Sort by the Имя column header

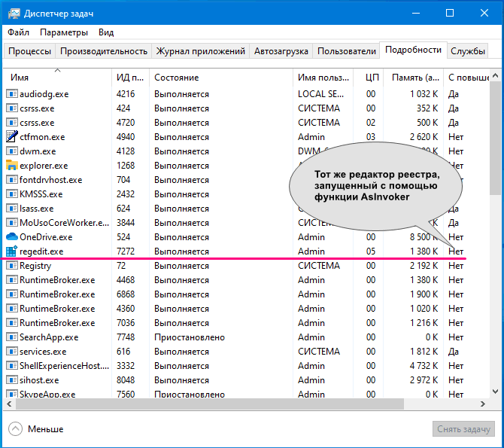57,78
